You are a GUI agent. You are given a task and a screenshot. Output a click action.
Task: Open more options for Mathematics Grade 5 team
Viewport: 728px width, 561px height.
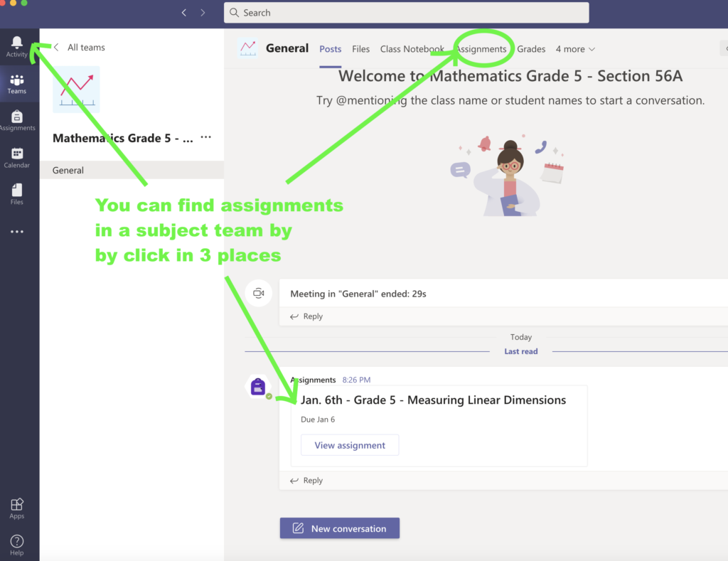(x=206, y=137)
